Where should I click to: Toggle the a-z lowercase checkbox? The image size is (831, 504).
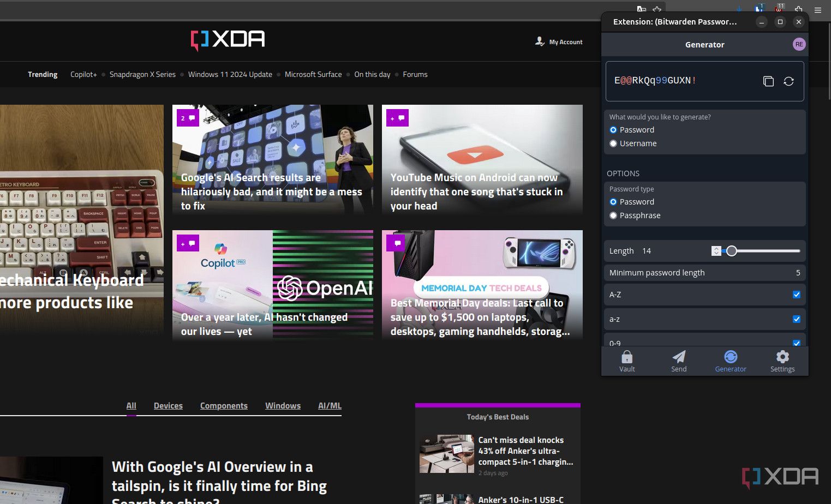click(x=797, y=319)
